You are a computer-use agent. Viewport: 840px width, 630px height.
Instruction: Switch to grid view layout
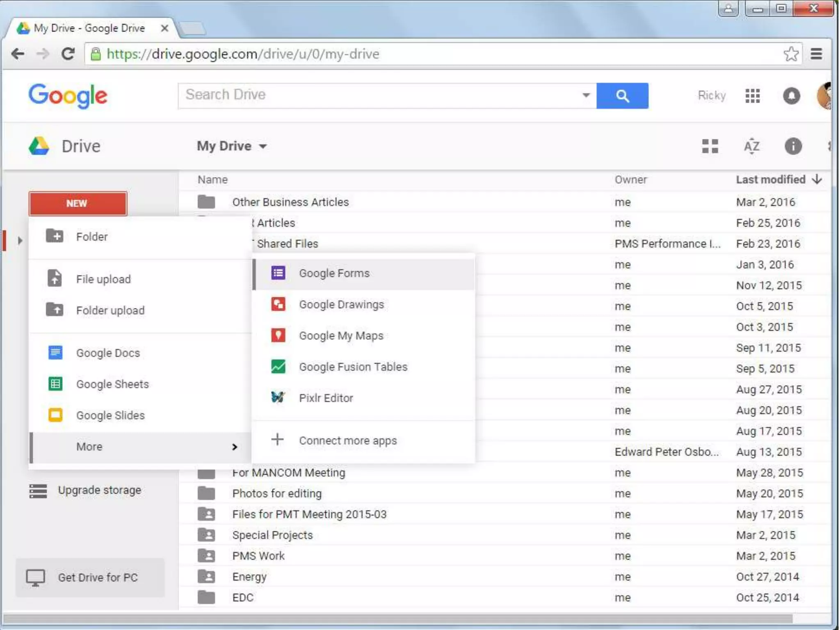tap(710, 146)
